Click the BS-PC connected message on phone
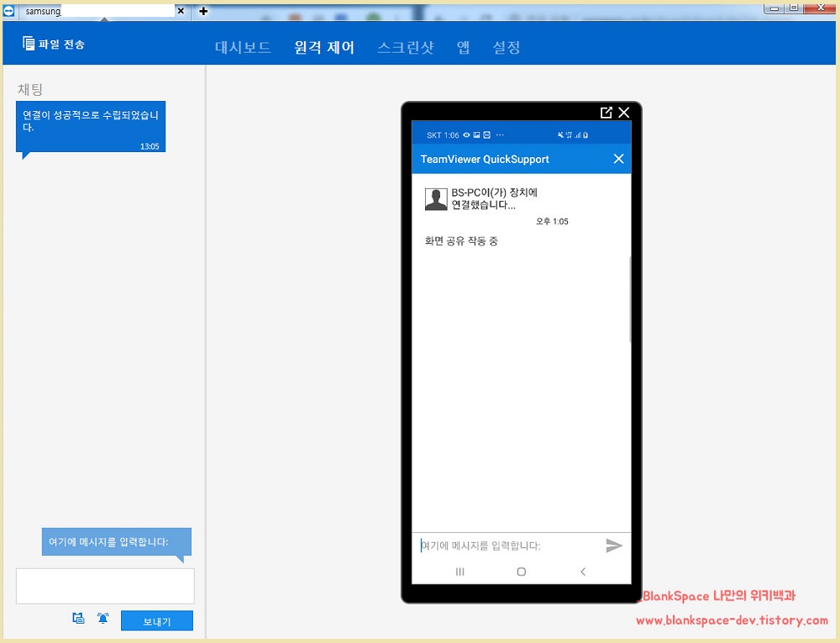The image size is (840, 643). [x=494, y=198]
